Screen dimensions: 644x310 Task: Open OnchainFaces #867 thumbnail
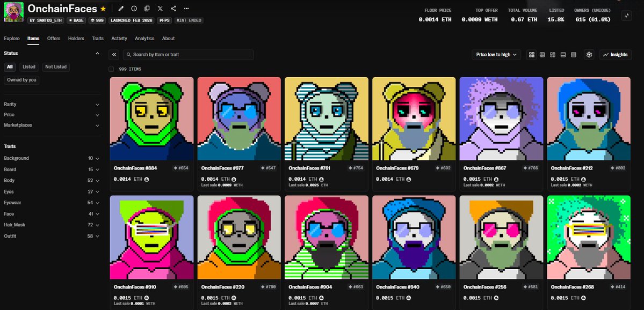pyautogui.click(x=502, y=119)
